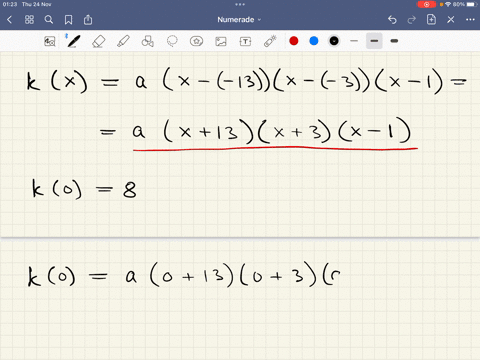
Task: Choose the blue pen color
Action: tap(314, 41)
